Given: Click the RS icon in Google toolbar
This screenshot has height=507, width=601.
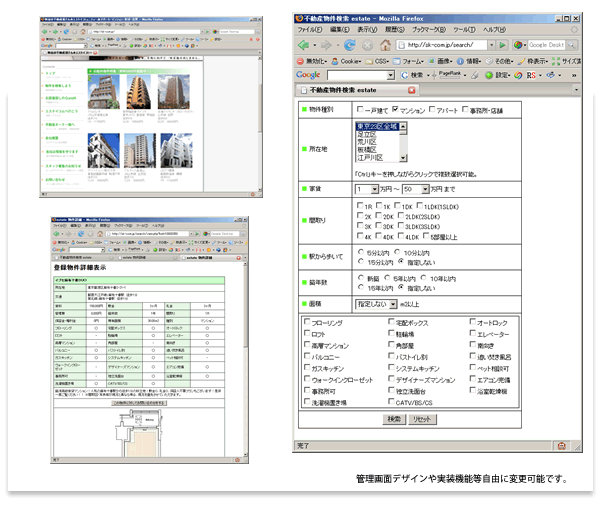Looking at the screenshot, I should point(531,75).
